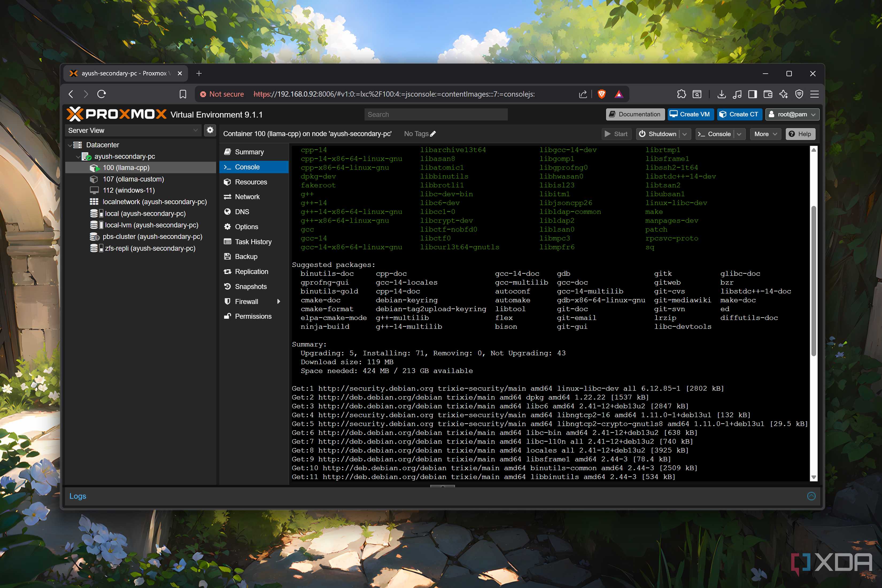Click the music note playlist icon
Viewport: 882px width, 588px height.
click(x=737, y=94)
